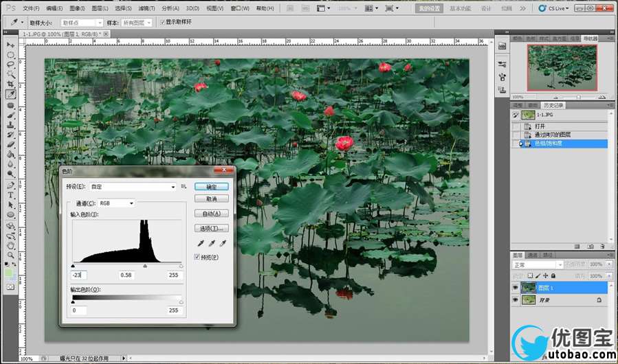Image resolution: width=618 pixels, height=364 pixels.
Task: Open layer blend mode 正常 dropdown
Action: [x=538, y=264]
